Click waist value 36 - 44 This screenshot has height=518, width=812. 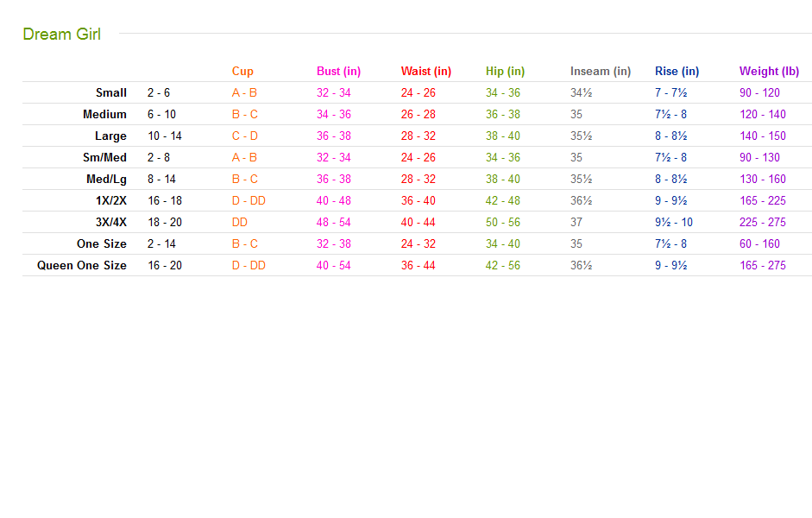(x=418, y=266)
